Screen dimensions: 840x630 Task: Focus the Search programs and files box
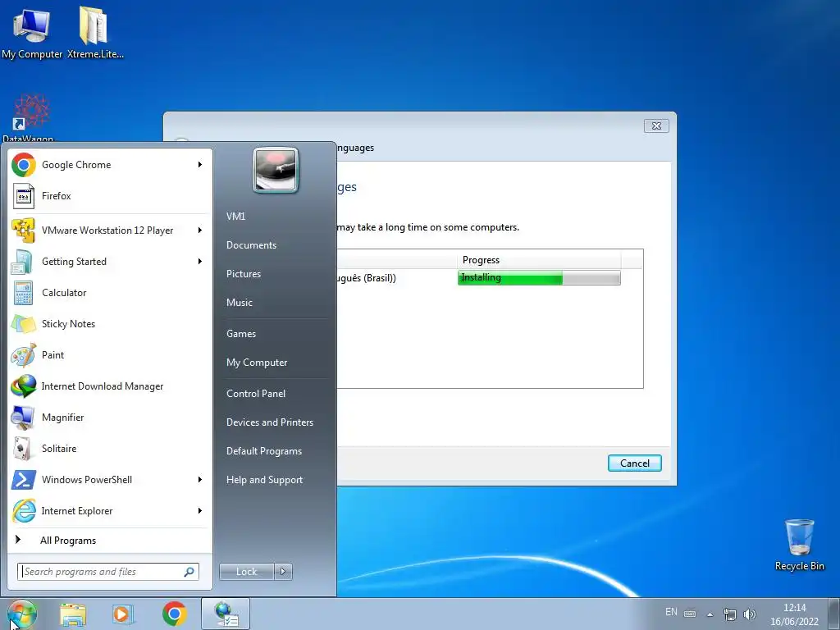(x=107, y=572)
